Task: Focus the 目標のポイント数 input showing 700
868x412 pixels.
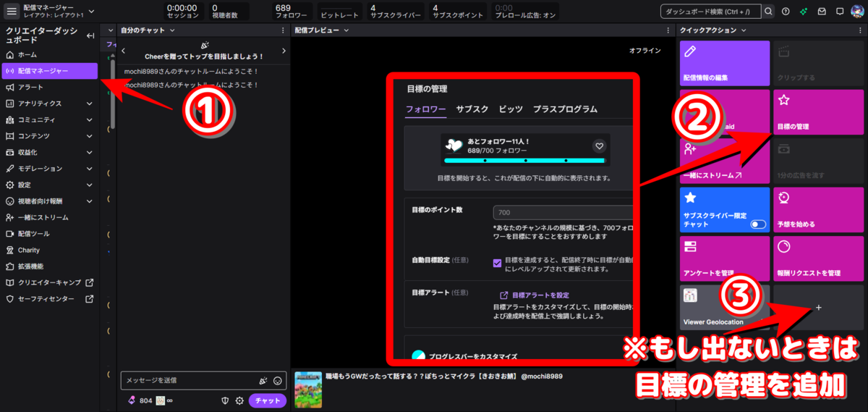Action: point(563,213)
